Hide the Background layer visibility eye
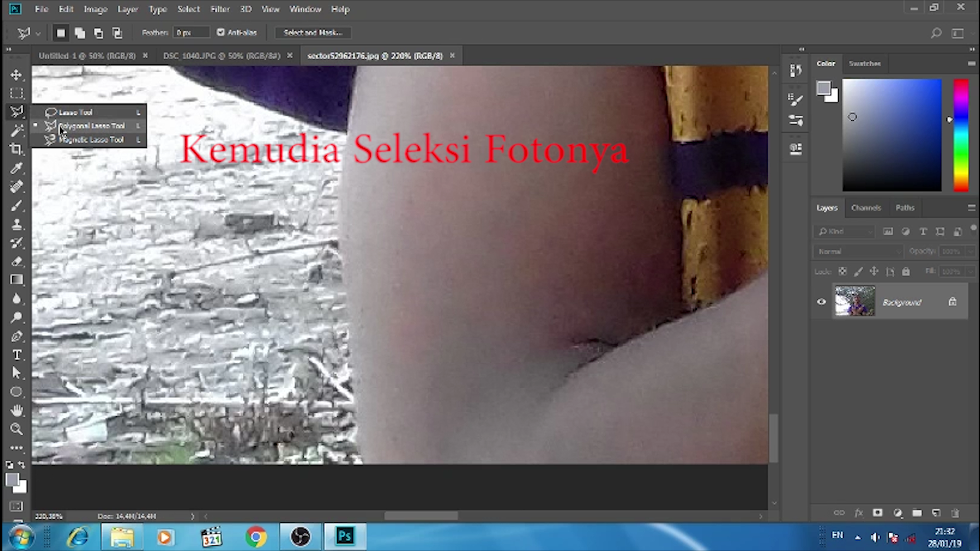 (x=821, y=302)
